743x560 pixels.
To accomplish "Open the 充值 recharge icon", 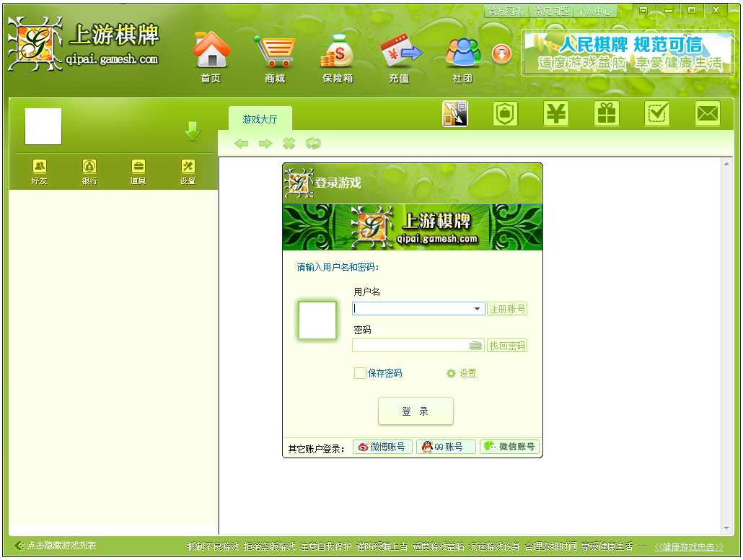I will pos(400,58).
